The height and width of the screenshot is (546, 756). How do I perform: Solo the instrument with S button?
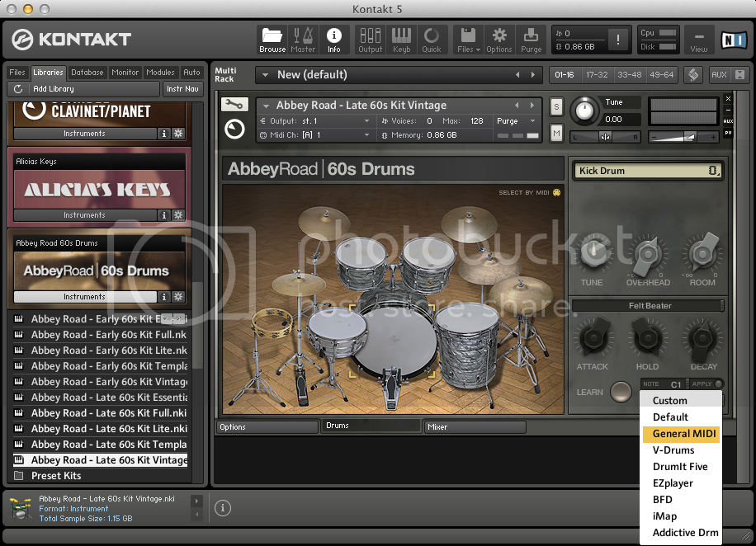[x=556, y=106]
